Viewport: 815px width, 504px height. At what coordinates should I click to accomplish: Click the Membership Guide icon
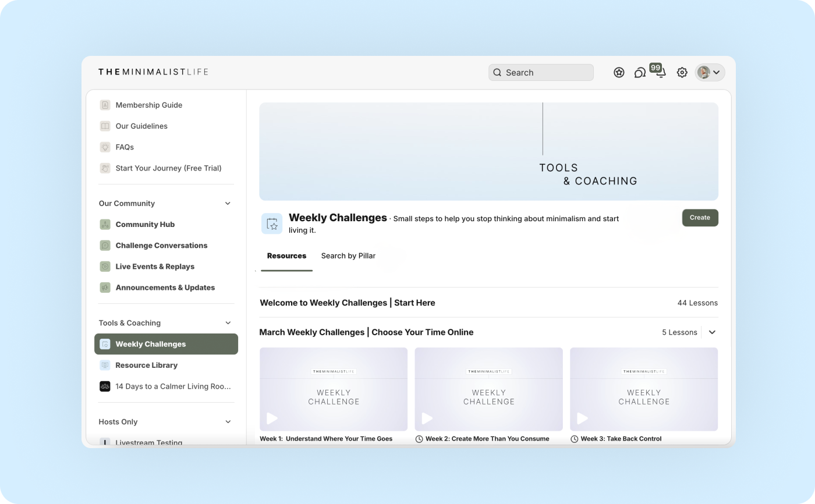click(x=105, y=105)
